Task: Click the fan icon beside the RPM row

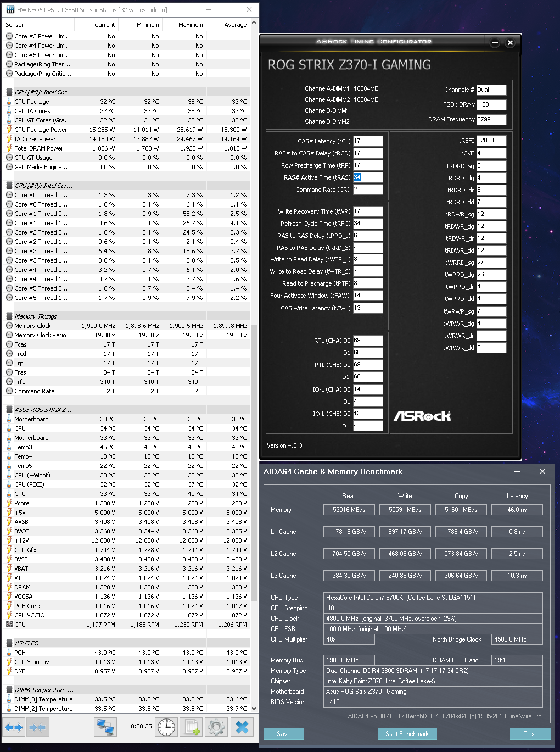Action: coord(9,625)
